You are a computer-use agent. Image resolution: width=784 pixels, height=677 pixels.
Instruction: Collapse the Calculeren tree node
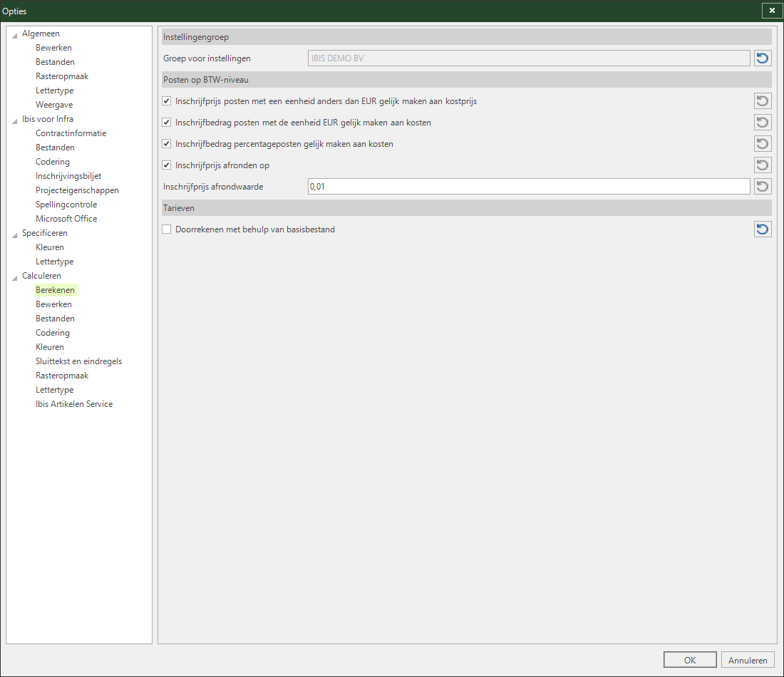coord(14,277)
